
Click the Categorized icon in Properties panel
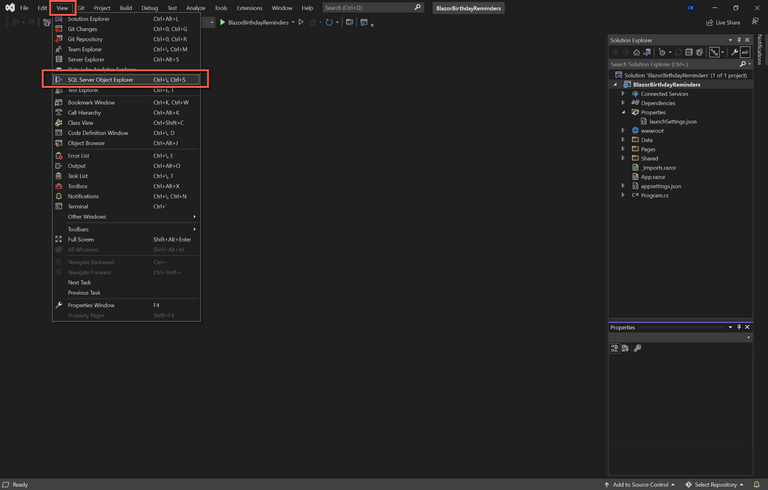614,348
